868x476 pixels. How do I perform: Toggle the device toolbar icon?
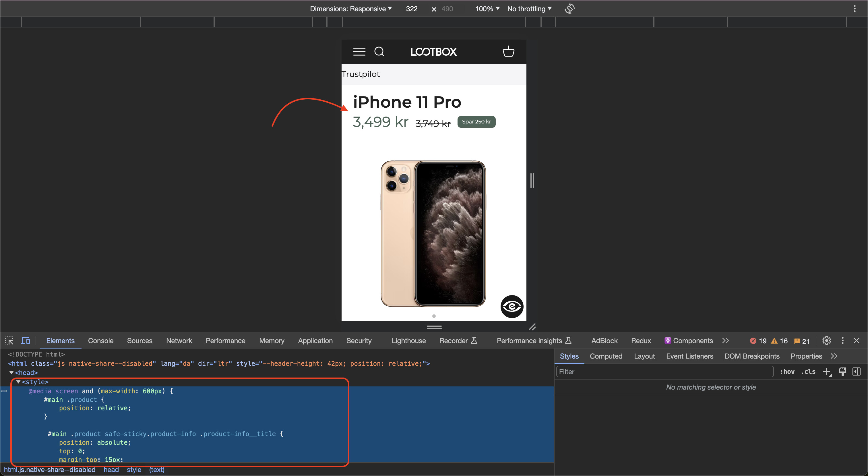click(25, 340)
